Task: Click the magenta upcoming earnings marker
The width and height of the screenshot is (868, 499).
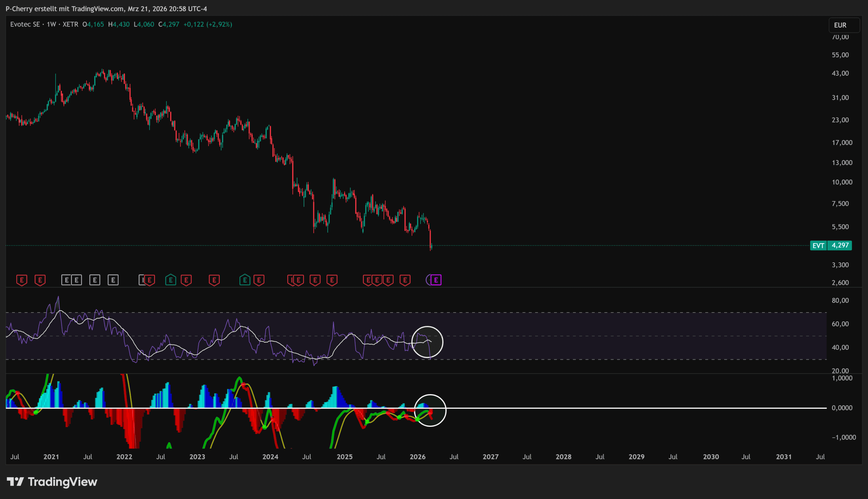Action: tap(436, 280)
